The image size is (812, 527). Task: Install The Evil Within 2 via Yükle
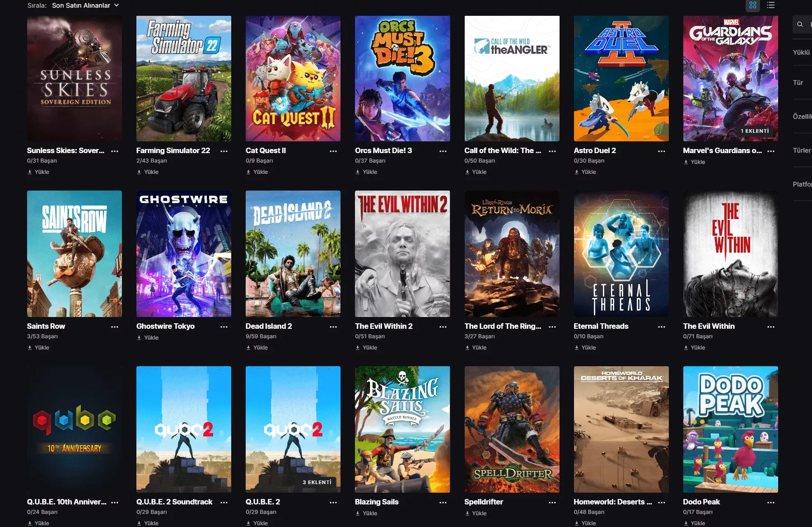coord(366,348)
